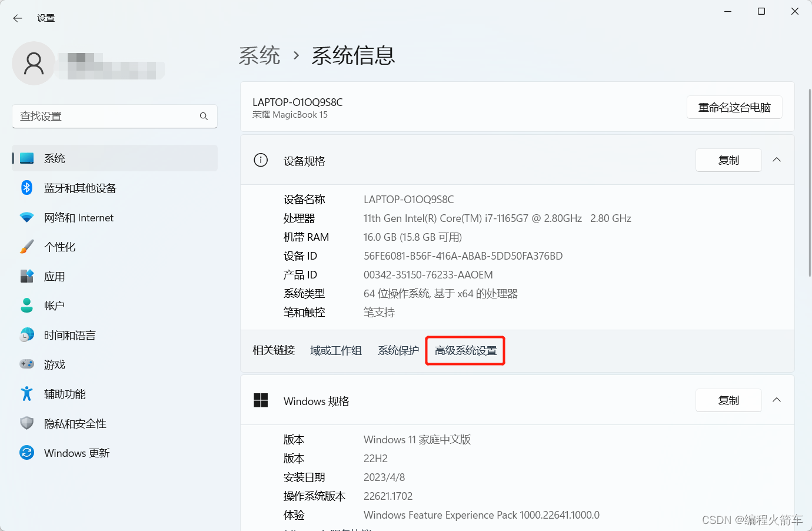
Task: Open 域或工作组 link
Action: [x=336, y=351]
